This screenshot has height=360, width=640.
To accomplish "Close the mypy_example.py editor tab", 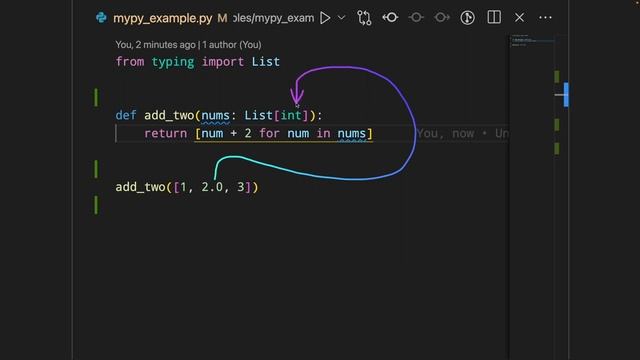I will (519, 18).
